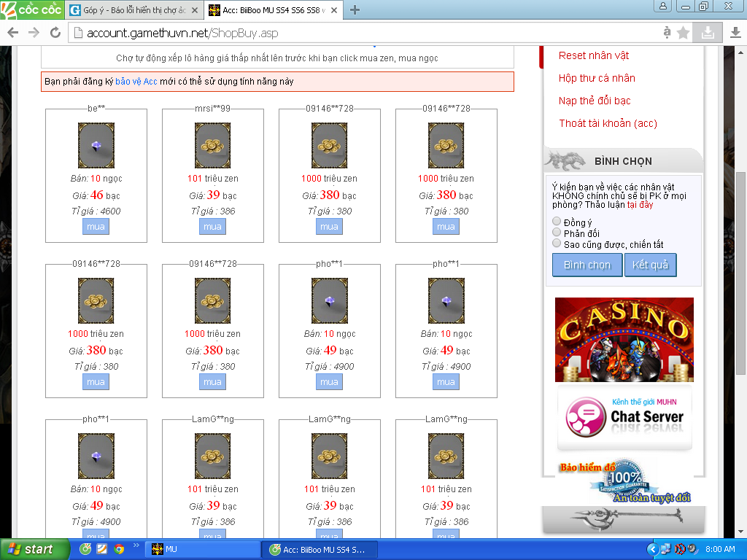Go back with the browser back arrow
This screenshot has height=560, width=747.
click(13, 33)
